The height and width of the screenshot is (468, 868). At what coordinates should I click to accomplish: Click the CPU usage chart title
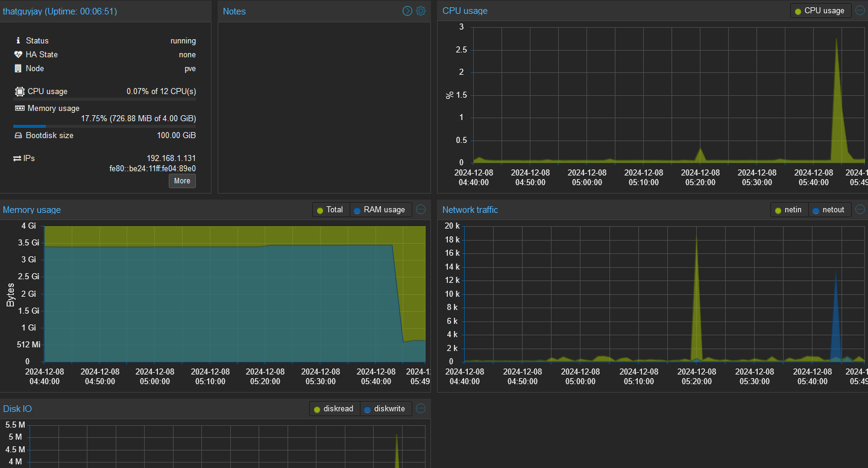pyautogui.click(x=465, y=10)
